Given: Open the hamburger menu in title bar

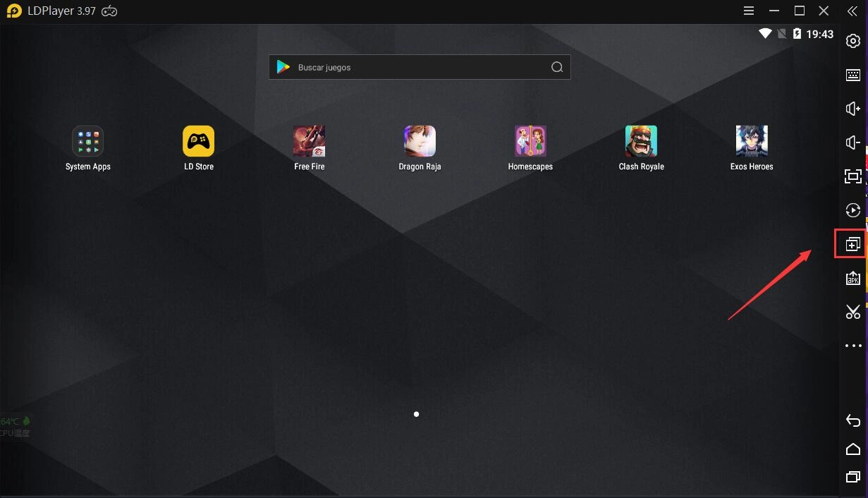Looking at the screenshot, I should tap(749, 11).
